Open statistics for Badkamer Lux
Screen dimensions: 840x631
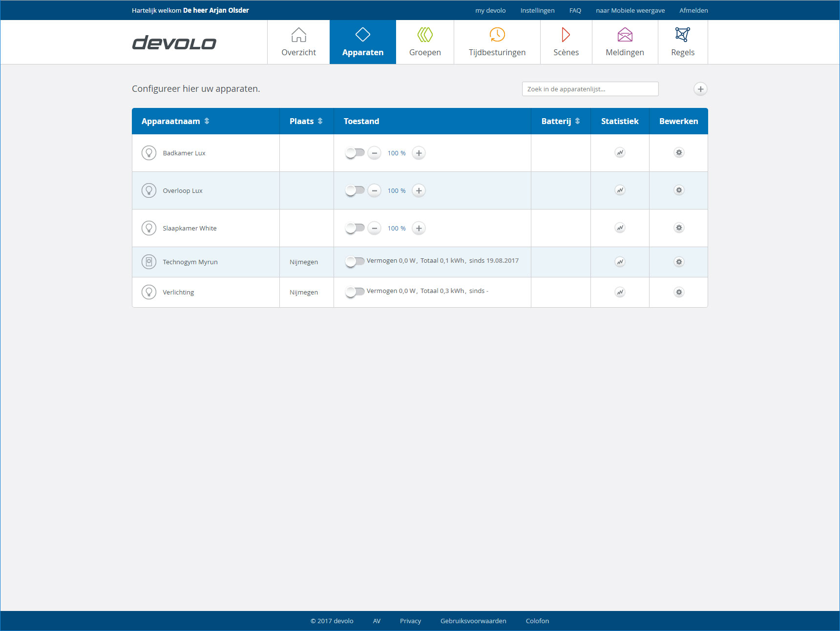(x=620, y=152)
